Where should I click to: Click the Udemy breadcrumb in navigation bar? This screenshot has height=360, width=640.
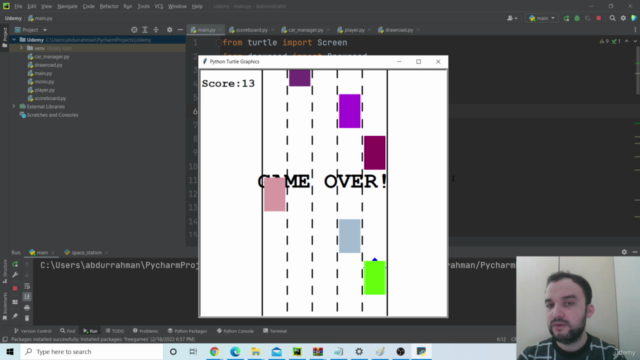(x=13, y=18)
